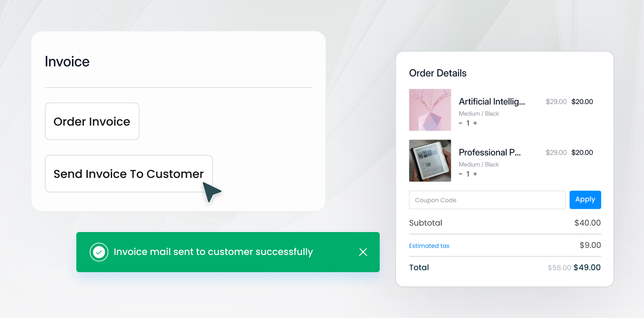Viewport: 644px width, 318px height.
Task: Focus the Coupon Code input field
Action: click(x=487, y=200)
